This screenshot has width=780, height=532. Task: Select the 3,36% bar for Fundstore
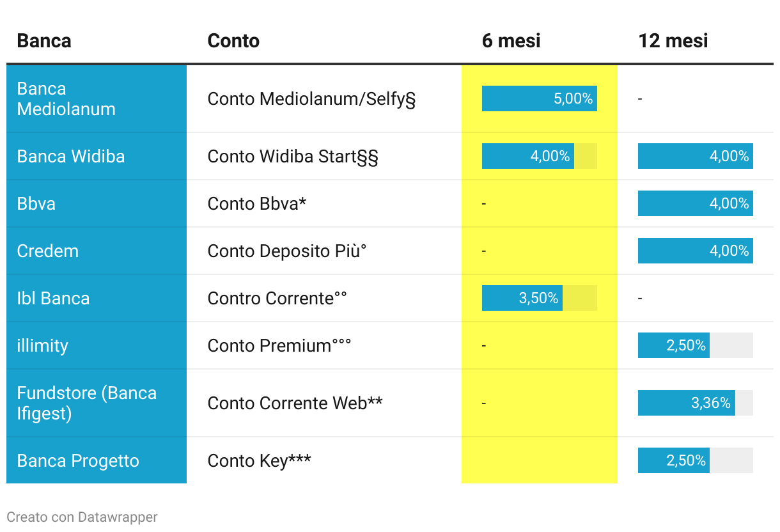(686, 403)
